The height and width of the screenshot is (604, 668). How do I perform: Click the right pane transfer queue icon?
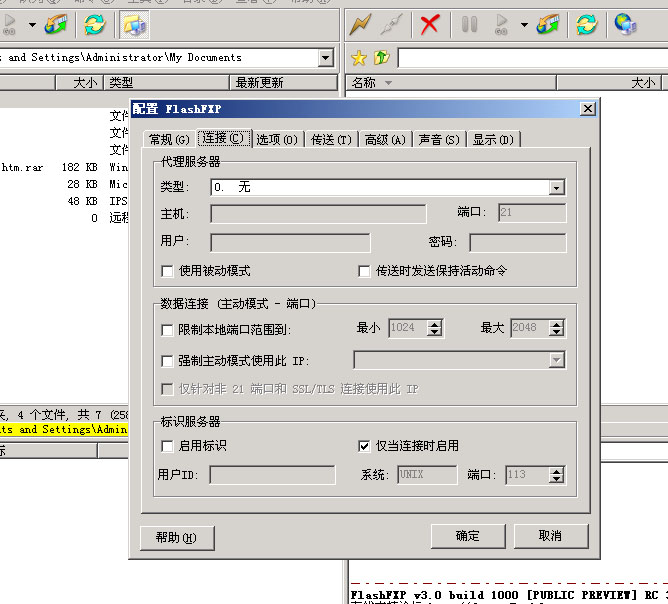point(548,24)
